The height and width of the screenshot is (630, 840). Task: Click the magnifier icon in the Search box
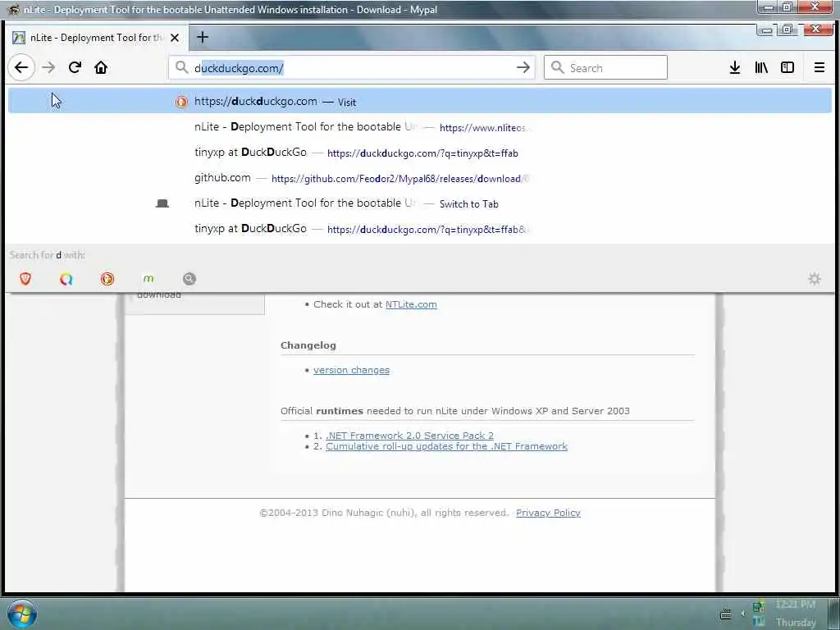(x=558, y=67)
